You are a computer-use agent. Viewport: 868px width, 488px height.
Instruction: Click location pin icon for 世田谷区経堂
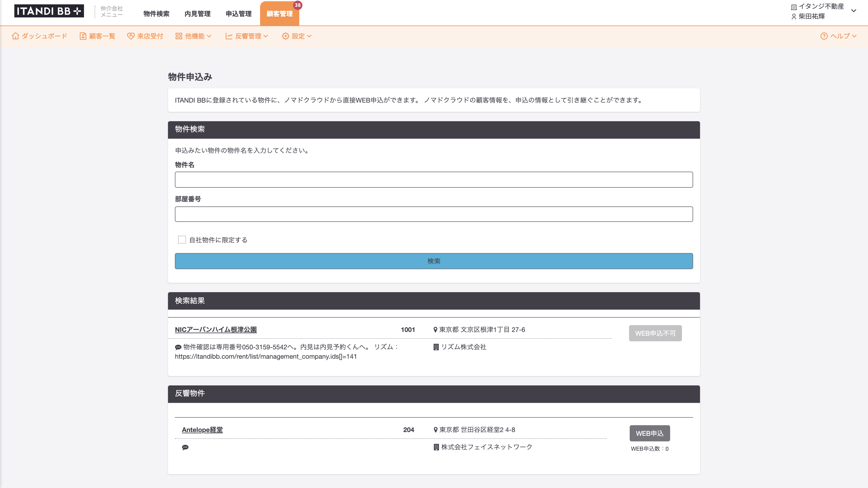pos(435,430)
